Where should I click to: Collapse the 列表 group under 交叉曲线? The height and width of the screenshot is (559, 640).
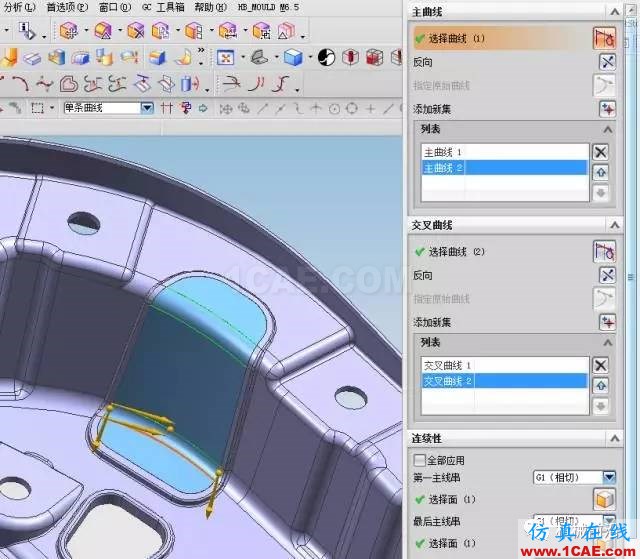[608, 342]
